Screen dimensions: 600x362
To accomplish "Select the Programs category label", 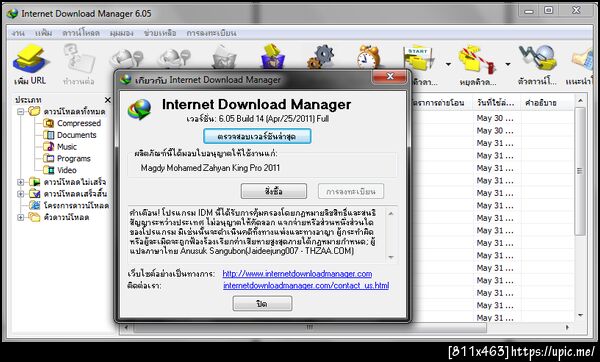I will (x=73, y=158).
